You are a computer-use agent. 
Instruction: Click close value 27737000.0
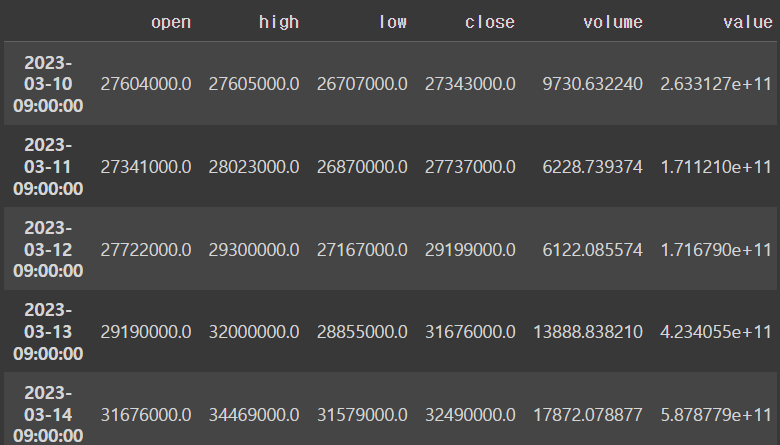coord(470,167)
